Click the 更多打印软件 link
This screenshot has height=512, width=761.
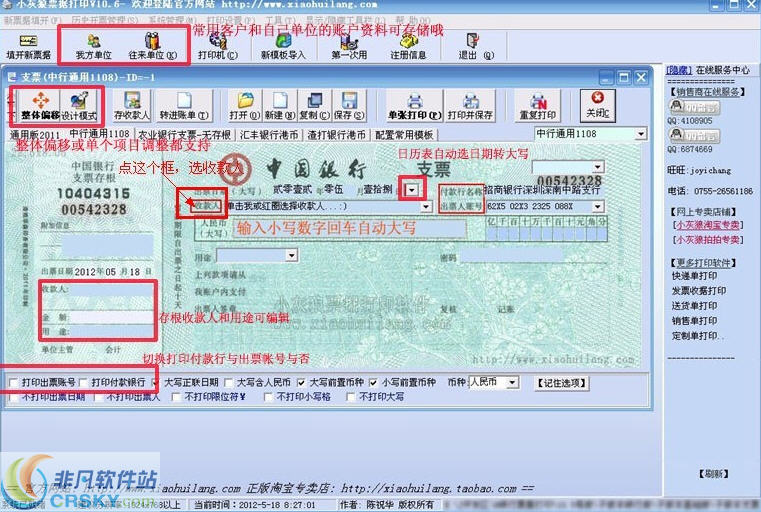(x=704, y=263)
